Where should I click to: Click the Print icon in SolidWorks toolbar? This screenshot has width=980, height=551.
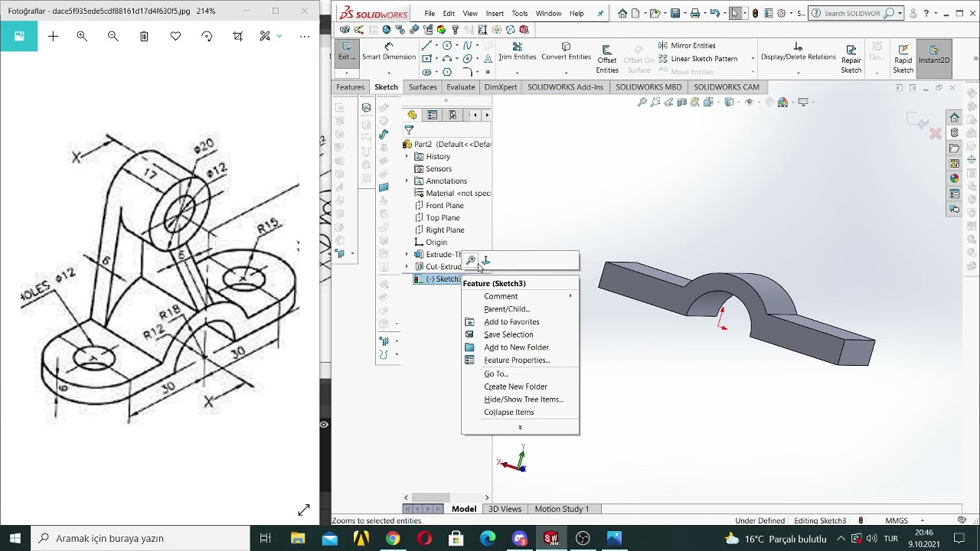pyautogui.click(x=694, y=13)
